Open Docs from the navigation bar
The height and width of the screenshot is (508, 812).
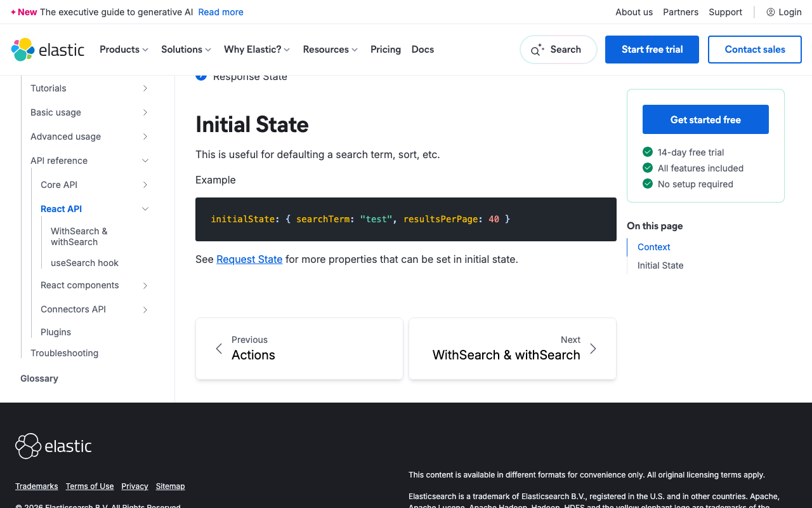pyautogui.click(x=422, y=49)
